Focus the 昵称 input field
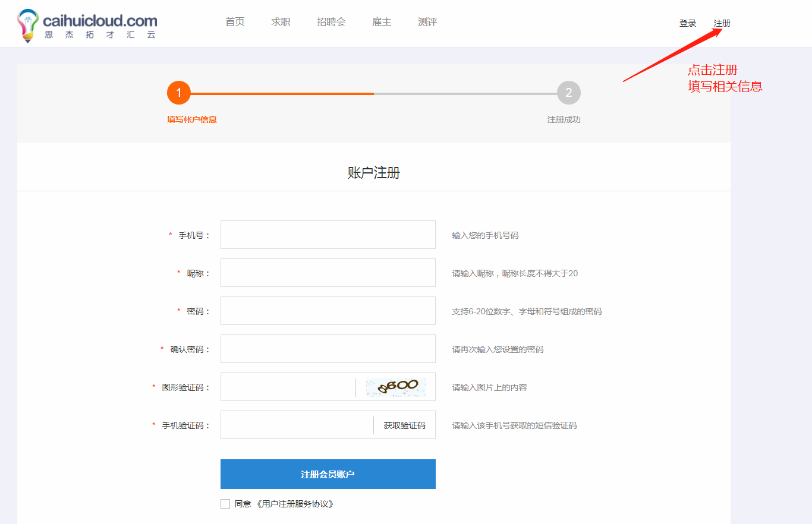 click(x=328, y=273)
